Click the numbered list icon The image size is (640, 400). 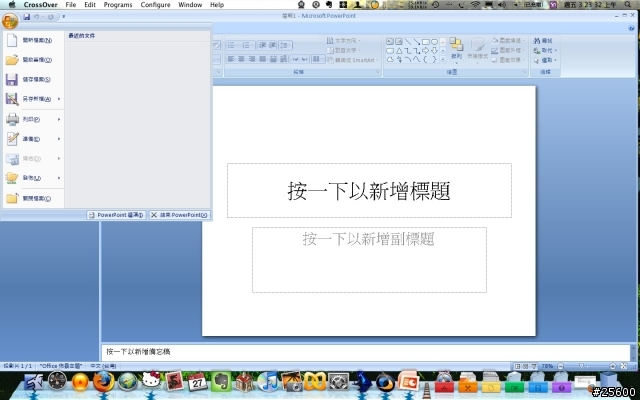[247, 45]
